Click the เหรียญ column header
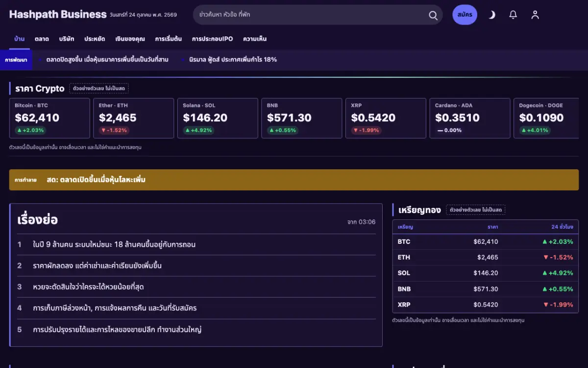 [x=405, y=227]
